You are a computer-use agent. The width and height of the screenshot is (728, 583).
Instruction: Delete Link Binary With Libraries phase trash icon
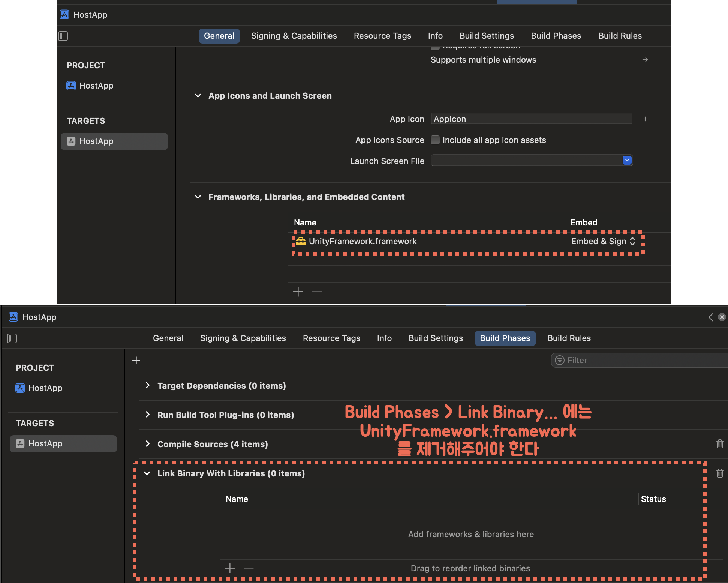tap(720, 473)
